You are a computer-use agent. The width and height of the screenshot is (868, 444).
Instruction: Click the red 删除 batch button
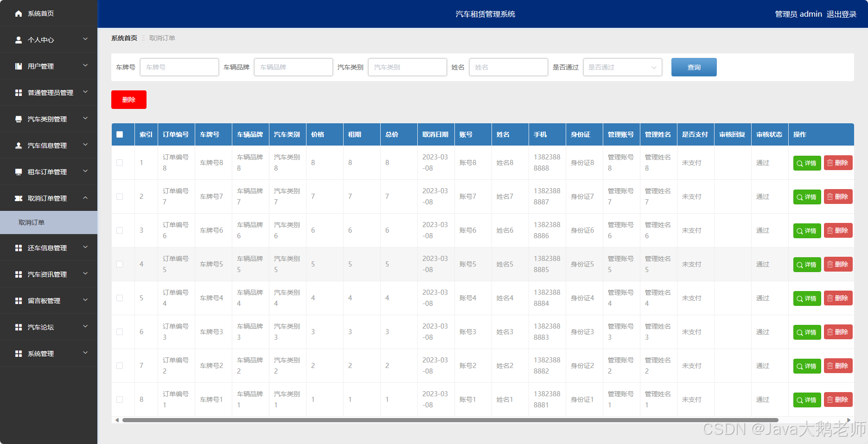(129, 100)
